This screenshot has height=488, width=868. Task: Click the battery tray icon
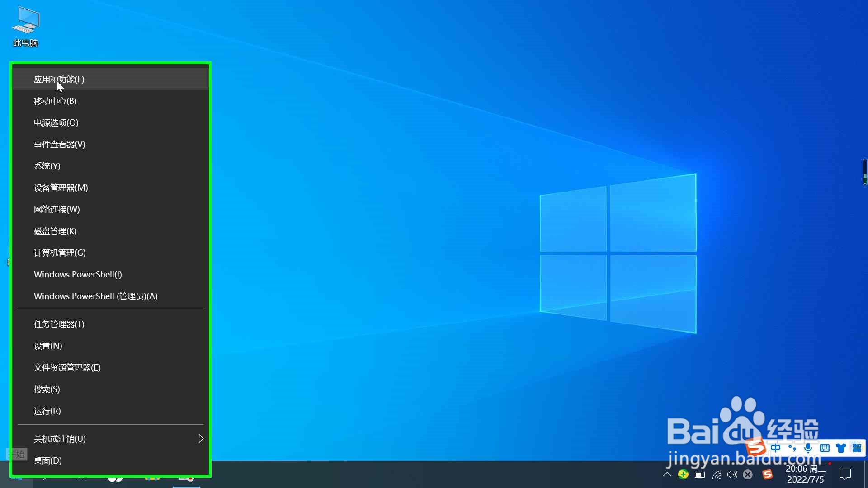[x=700, y=474]
